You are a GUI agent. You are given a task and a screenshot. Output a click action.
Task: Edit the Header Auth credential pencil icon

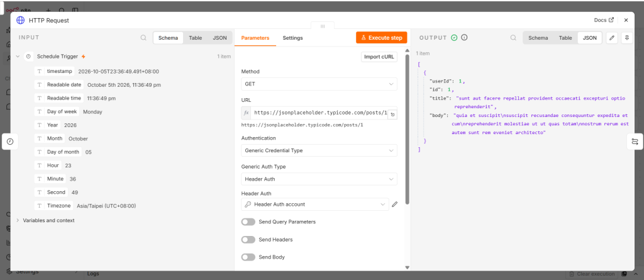click(395, 204)
